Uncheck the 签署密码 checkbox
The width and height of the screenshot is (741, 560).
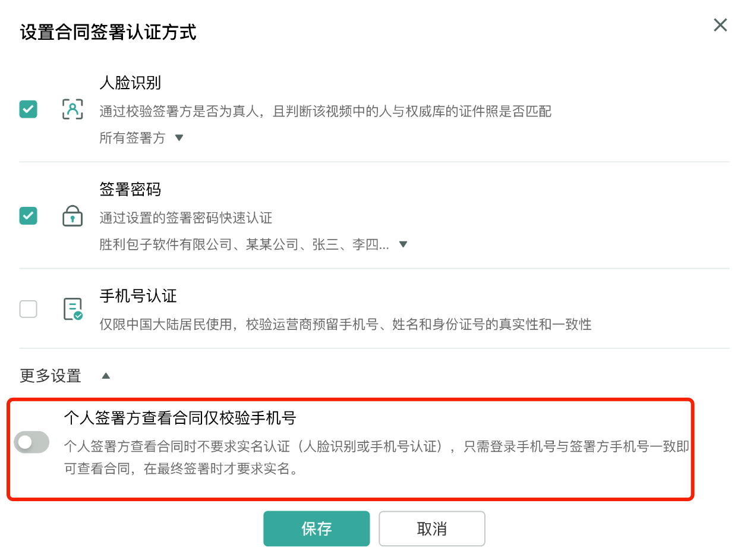(28, 216)
